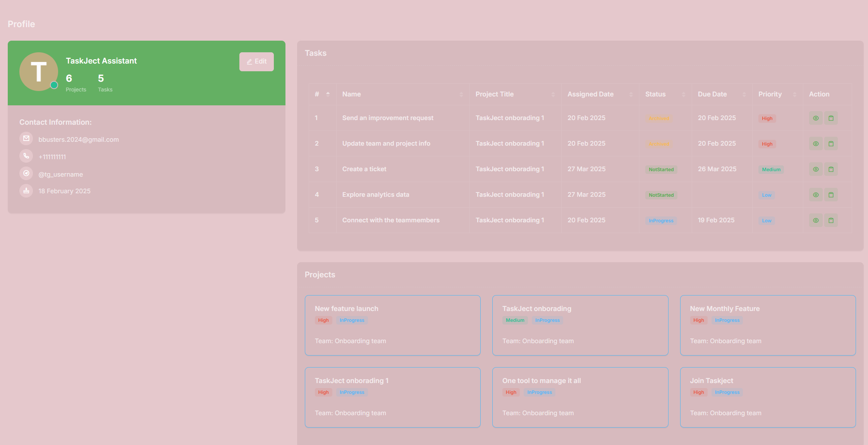Open clipboard icon for 'Explore analytics data'

point(831,195)
